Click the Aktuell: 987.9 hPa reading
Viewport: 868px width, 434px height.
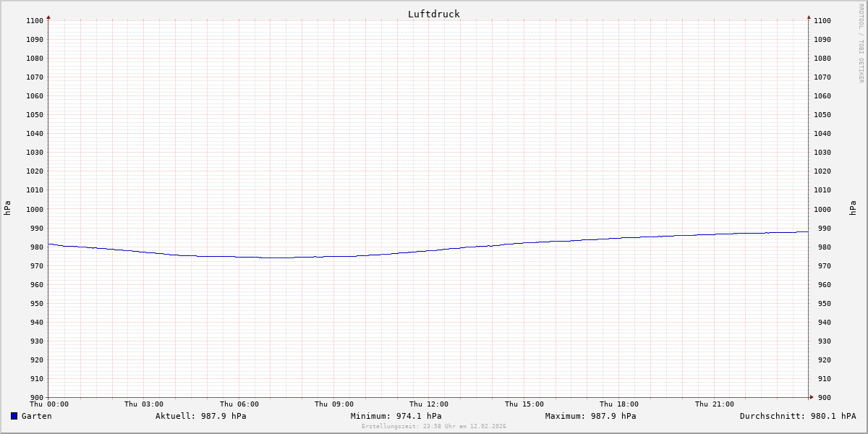(200, 416)
